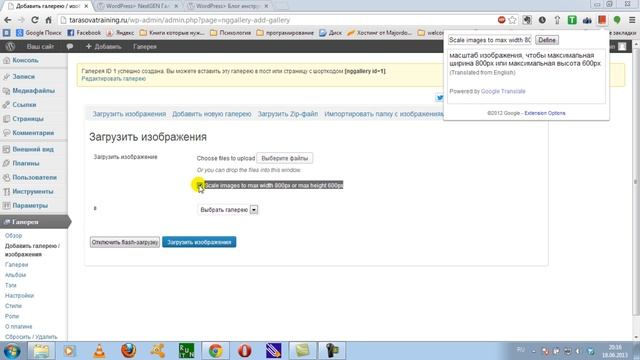Open Тэги under Галерея submenu

(11, 285)
